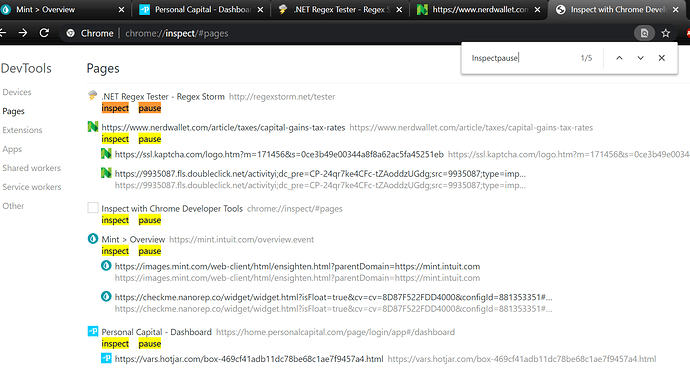
Task: Click the Regex Storm page favicon
Action: [x=92, y=95]
